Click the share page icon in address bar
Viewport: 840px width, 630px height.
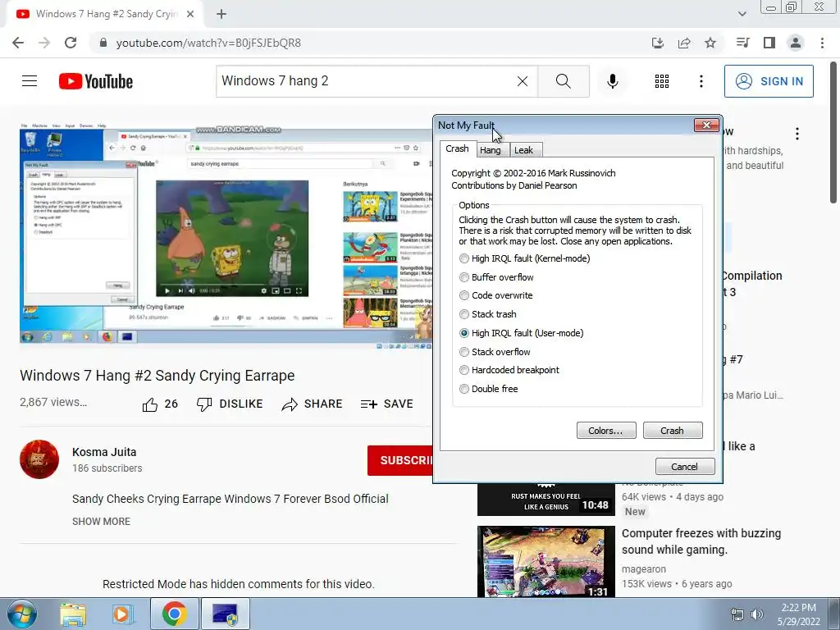[684, 43]
